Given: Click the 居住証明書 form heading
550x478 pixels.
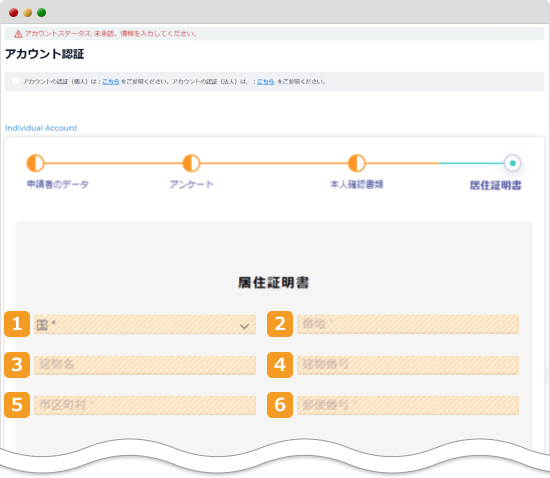Looking at the screenshot, I should [x=274, y=283].
